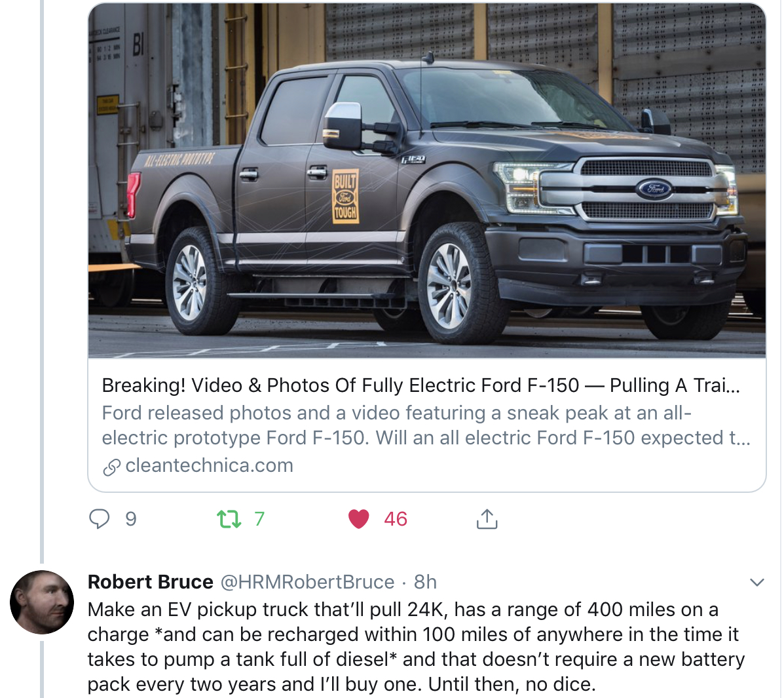Image resolution: width=784 pixels, height=698 pixels.
Task: Unlike the tweet via the red heart
Action: tap(358, 519)
